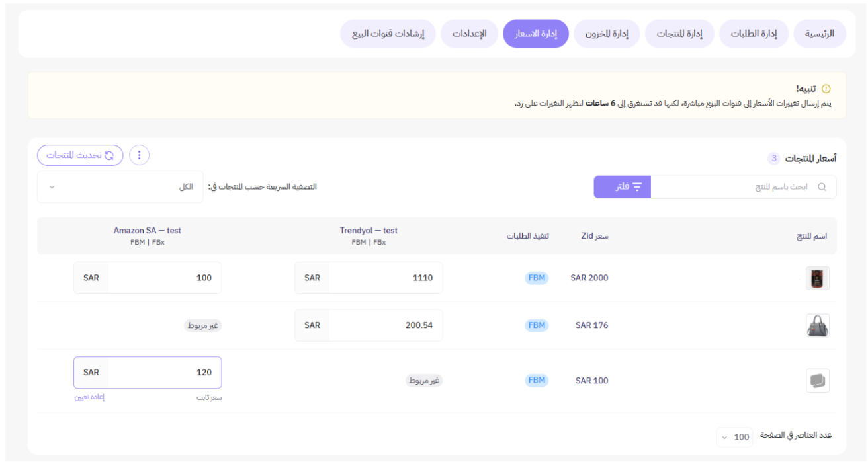Click the إعادة تعيين reset link
This screenshot has width=868, height=464.
(x=90, y=397)
